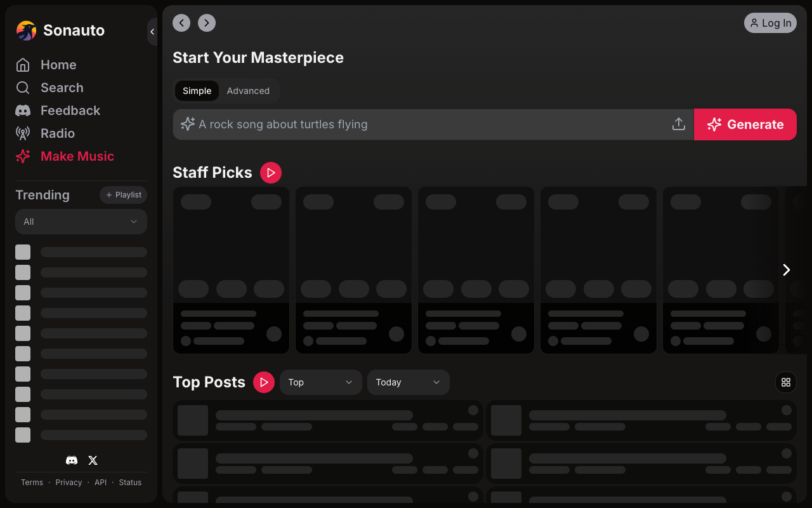The image size is (812, 508).
Task: Open Sonauto's X profile from the footer
Action: pos(93,460)
